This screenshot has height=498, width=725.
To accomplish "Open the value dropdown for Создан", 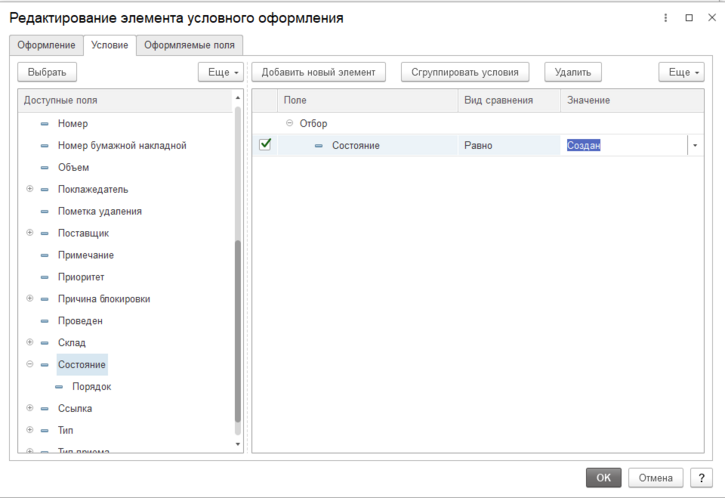I will (695, 146).
